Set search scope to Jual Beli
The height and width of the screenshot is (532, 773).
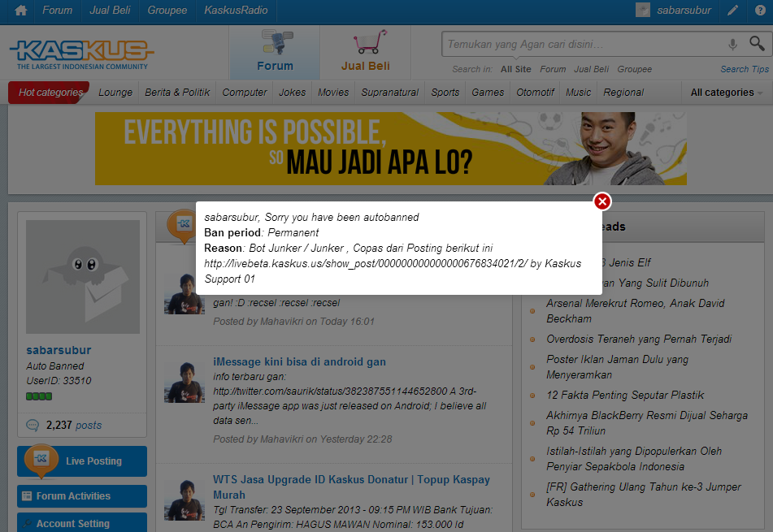click(591, 70)
